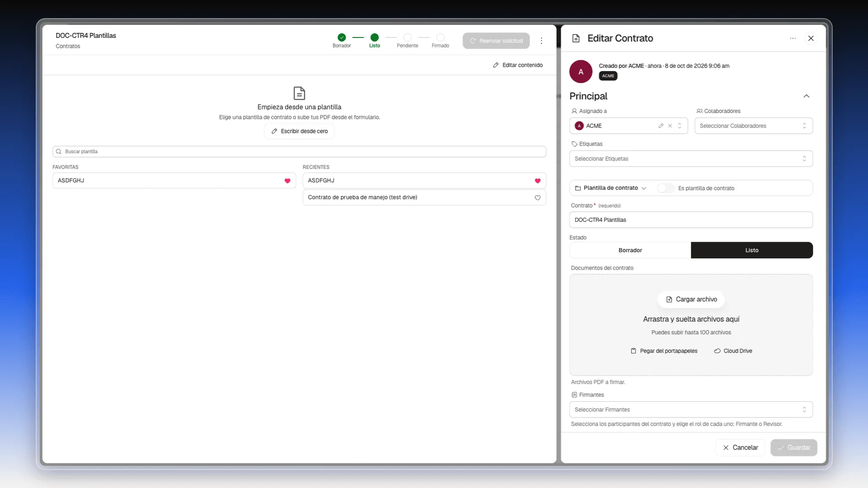Enable the Es plantilla de contrato switch

click(665, 188)
